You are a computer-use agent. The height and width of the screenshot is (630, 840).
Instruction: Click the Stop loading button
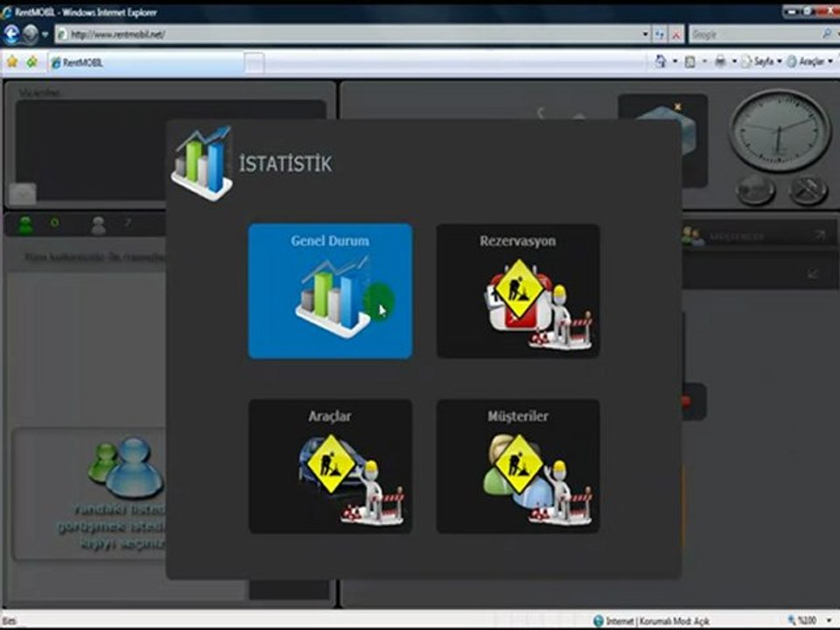676,35
